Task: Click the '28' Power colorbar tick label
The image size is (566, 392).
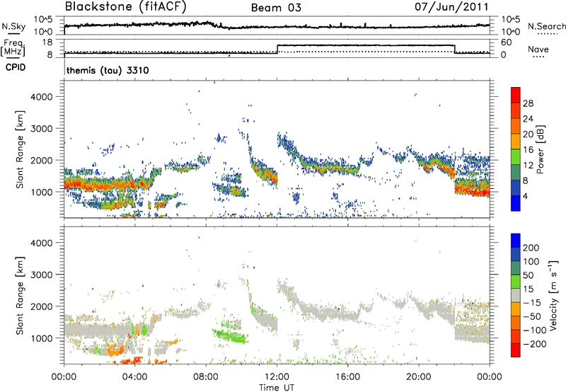Action: coord(528,103)
